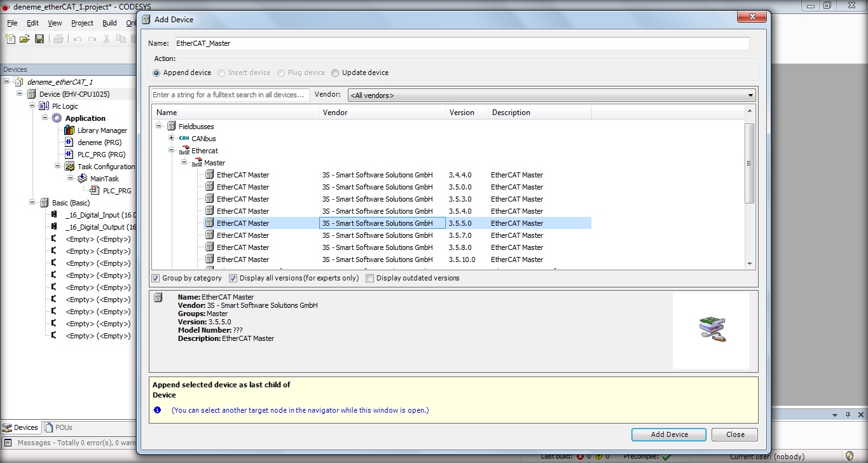Click the device Name input field
868x463 pixels.
461,43
